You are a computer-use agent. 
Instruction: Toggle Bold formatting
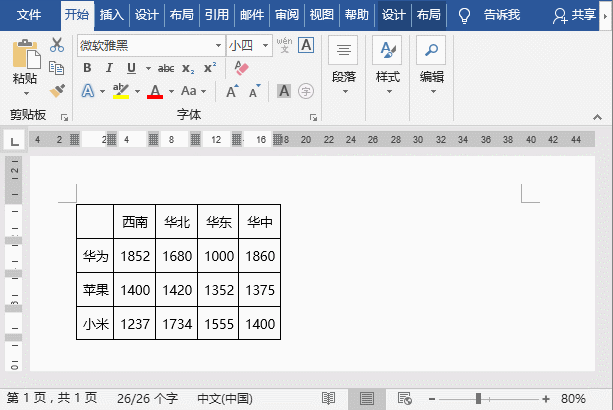tap(87, 68)
